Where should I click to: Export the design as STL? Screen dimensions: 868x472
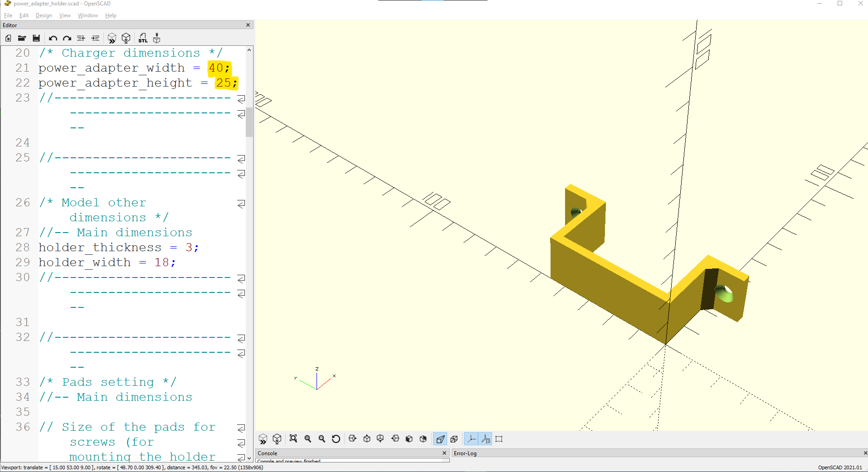tap(143, 38)
